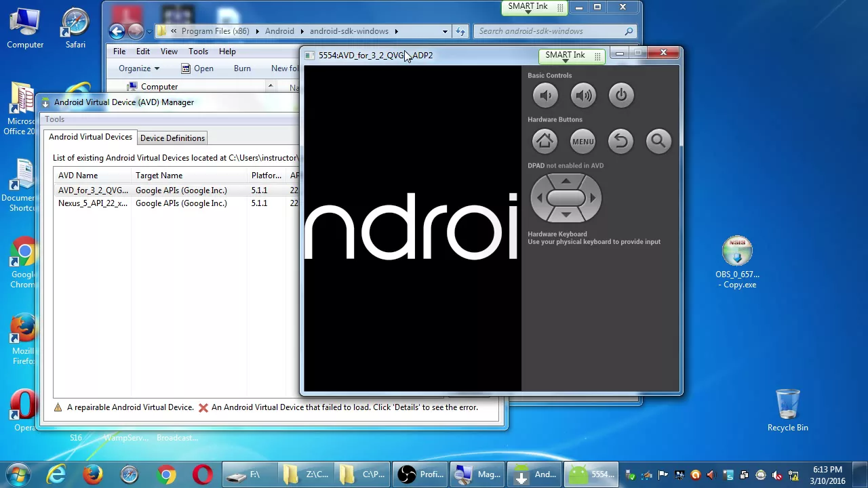Screen dimensions: 868x488
Task: Expand the arrow between Android and android-sdk-windows
Action: point(302,31)
